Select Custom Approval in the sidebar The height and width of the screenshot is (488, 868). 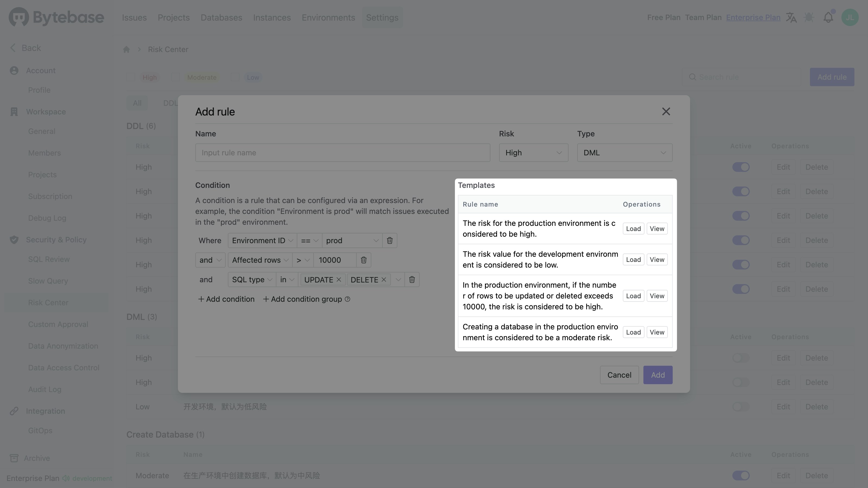click(58, 324)
